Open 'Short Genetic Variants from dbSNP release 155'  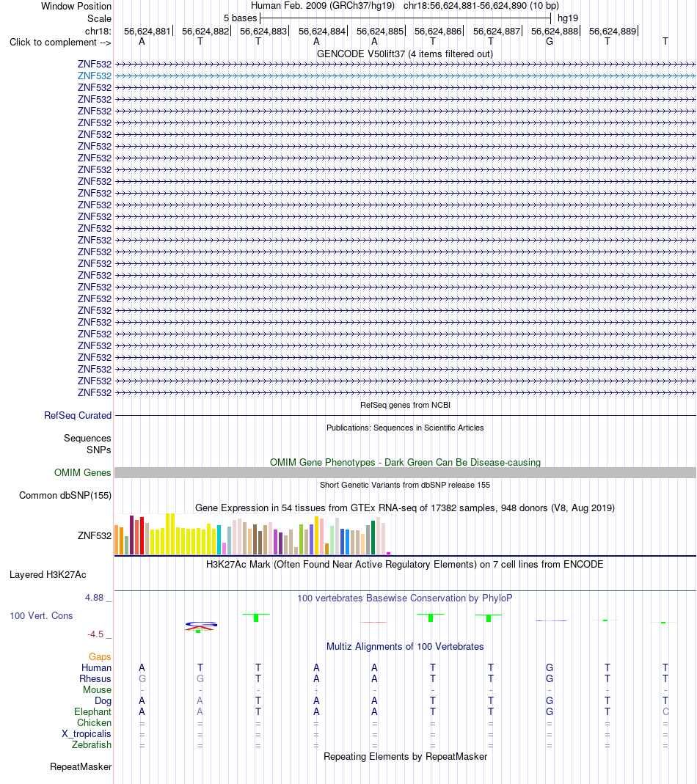(x=405, y=485)
